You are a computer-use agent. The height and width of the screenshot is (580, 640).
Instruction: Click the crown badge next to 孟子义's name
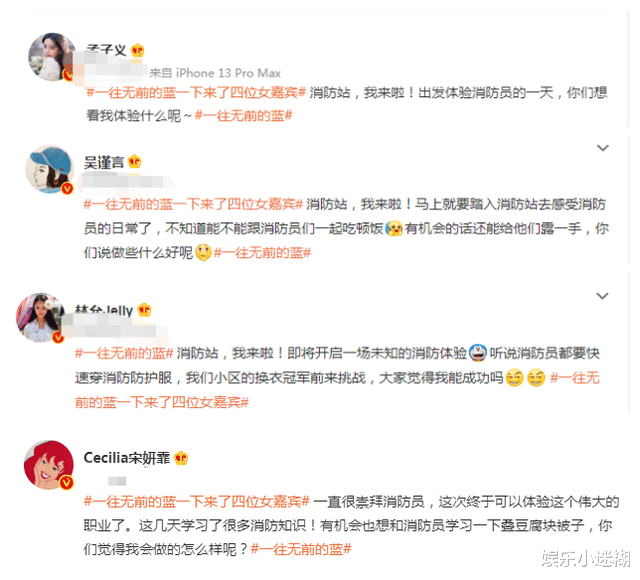[138, 50]
